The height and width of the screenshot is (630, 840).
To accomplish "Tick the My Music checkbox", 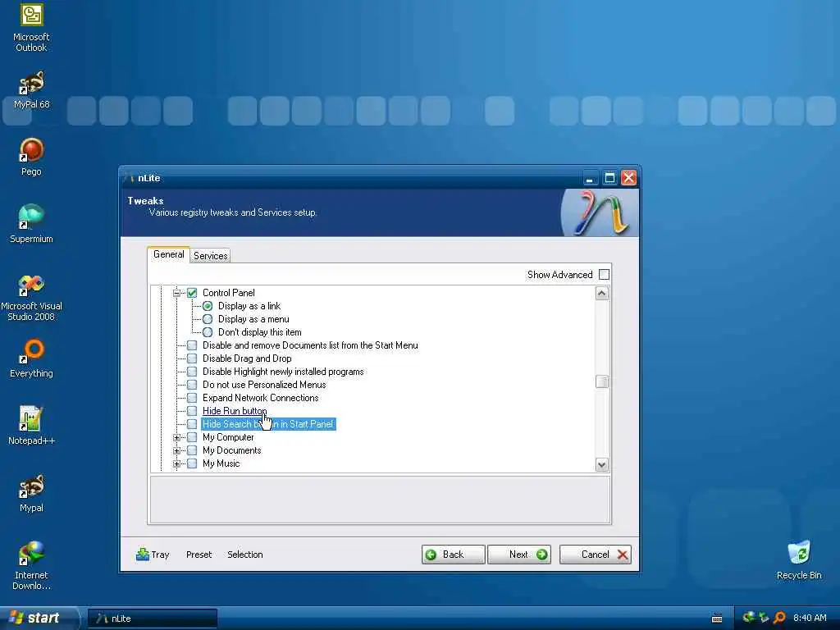I will click(x=192, y=463).
